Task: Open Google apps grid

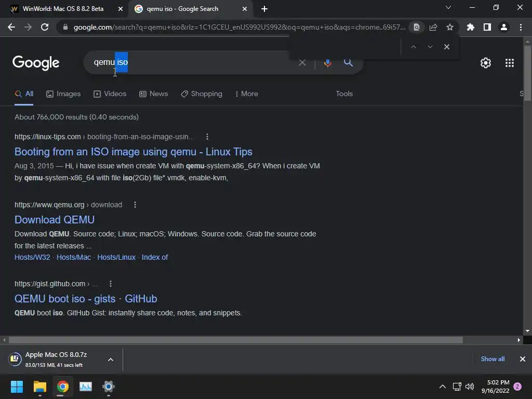Action: 510,63
